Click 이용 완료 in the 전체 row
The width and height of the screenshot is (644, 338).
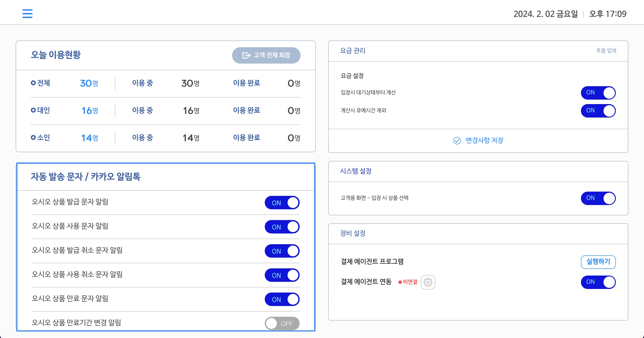(246, 83)
